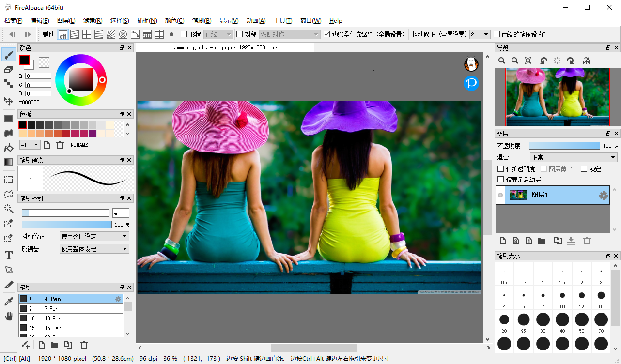Switch to summer_girls-wallpaper image tab
Viewport: 621px width, 364px height.
point(225,48)
